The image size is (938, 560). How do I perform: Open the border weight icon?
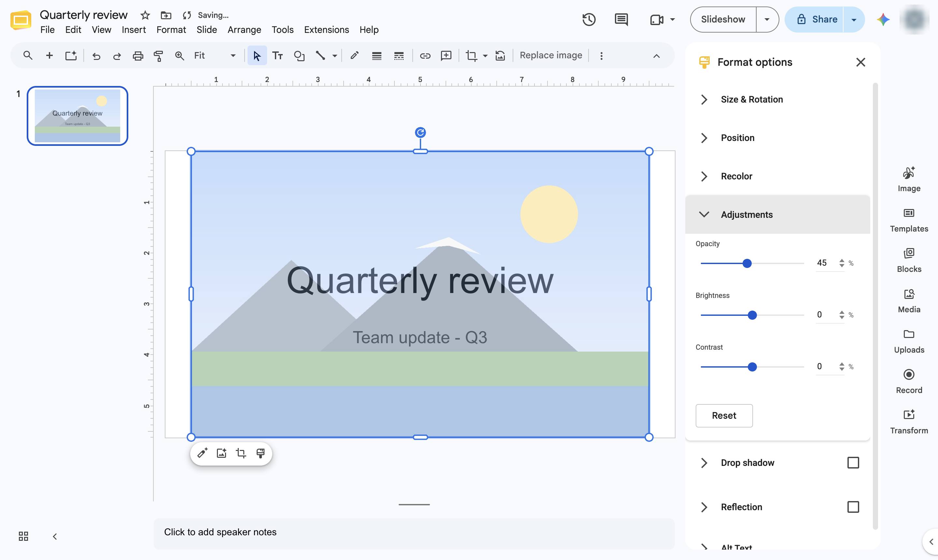pos(376,56)
